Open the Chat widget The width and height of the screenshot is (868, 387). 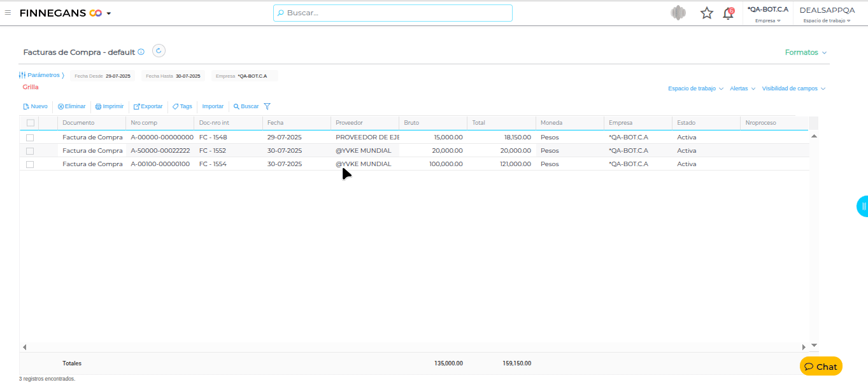[821, 367]
